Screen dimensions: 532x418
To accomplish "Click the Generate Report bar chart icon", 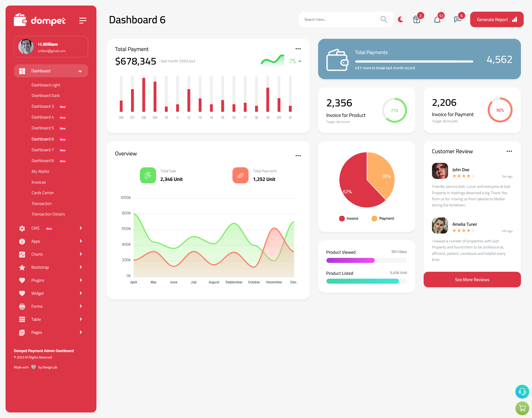I will 515,19.
